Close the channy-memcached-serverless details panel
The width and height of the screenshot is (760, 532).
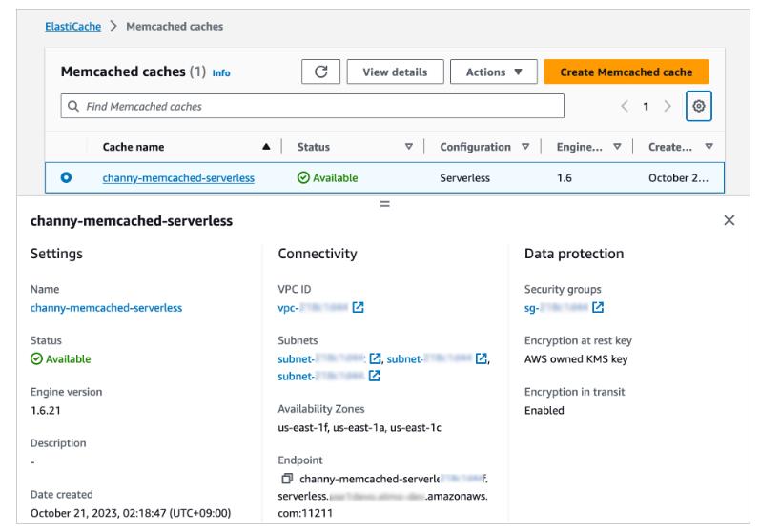[x=729, y=220]
